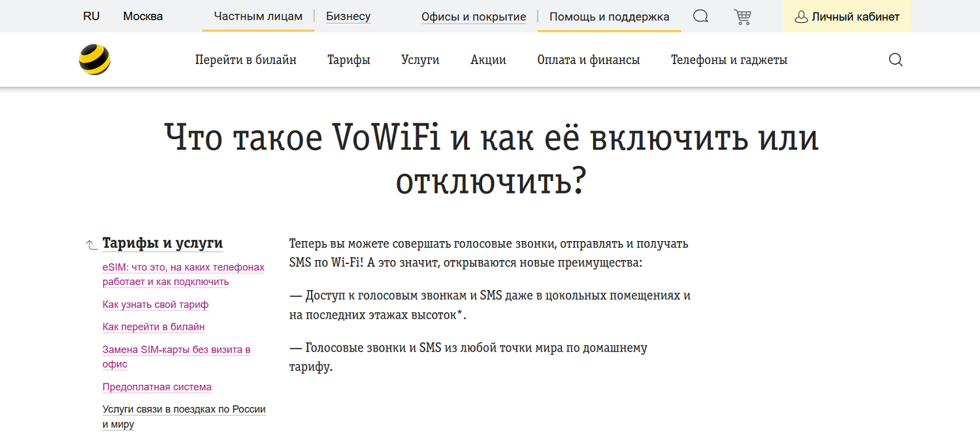Switch language via RU selector
This screenshot has width=980, height=441.
point(91,16)
